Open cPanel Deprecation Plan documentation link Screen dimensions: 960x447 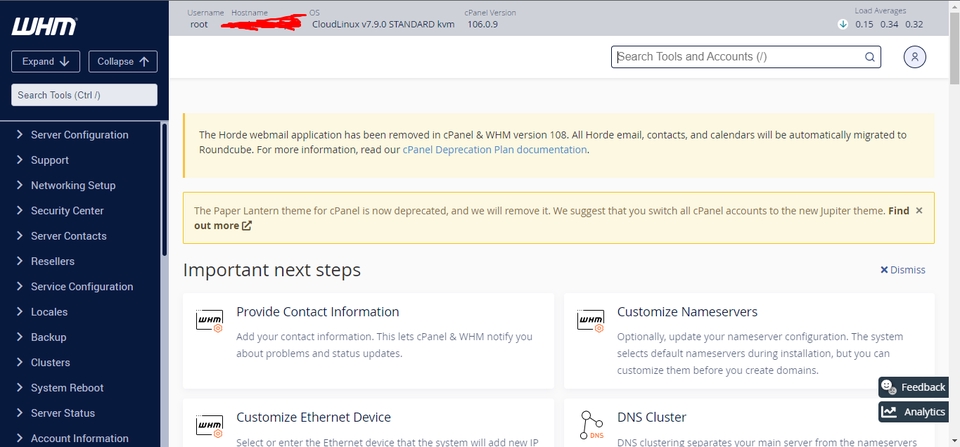coord(495,150)
